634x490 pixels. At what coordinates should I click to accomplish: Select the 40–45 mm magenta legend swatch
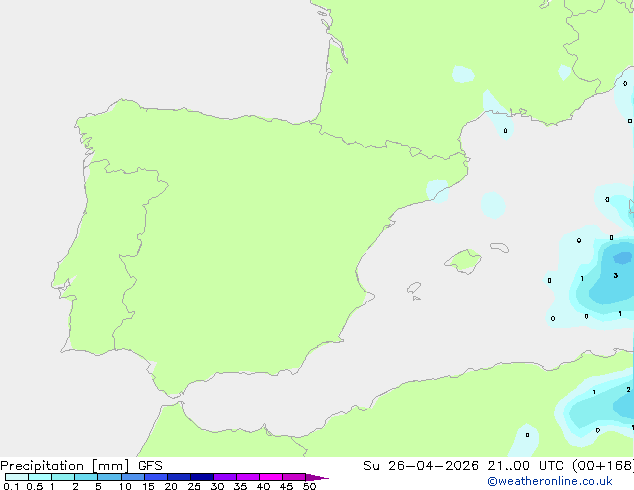click(x=271, y=477)
